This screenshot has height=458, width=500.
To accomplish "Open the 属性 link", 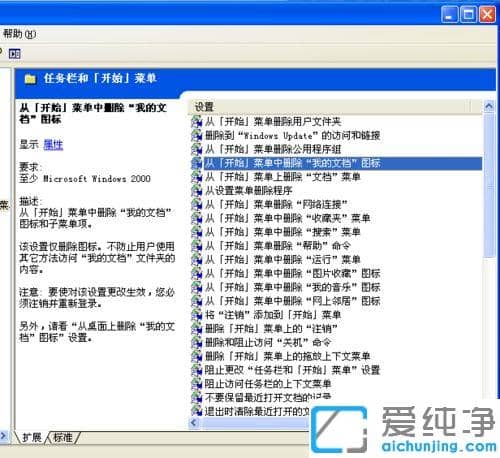I will pyautogui.click(x=53, y=145).
